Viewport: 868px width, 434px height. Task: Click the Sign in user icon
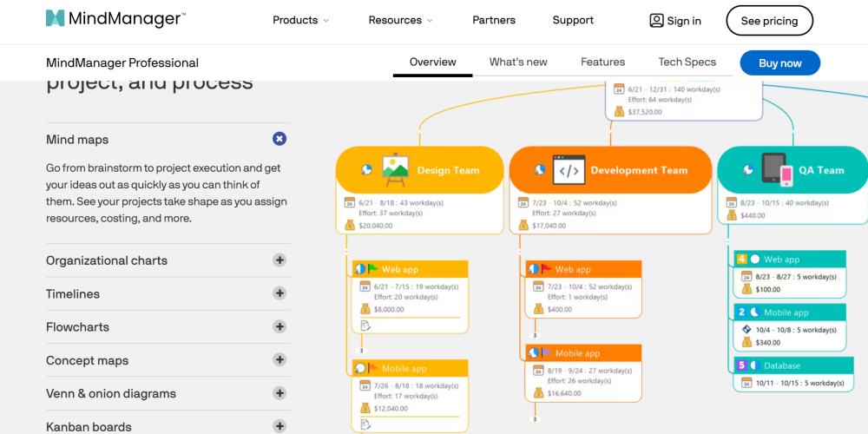656,21
